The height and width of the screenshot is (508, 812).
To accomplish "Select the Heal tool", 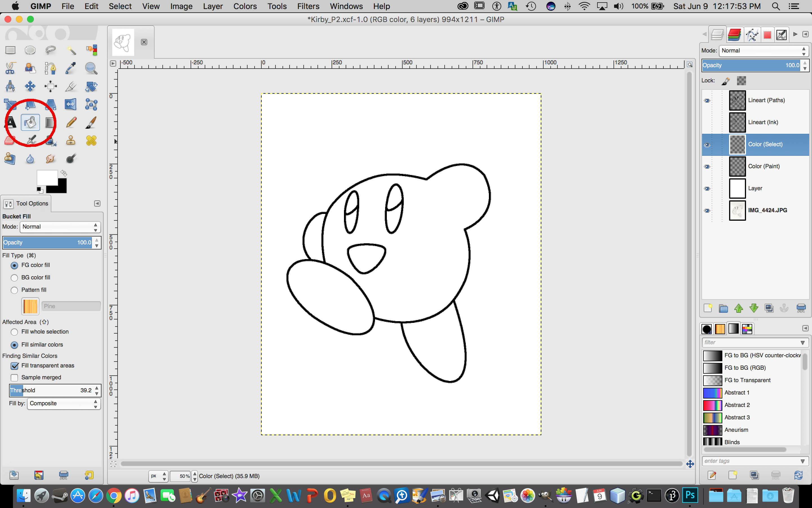I will [91, 141].
